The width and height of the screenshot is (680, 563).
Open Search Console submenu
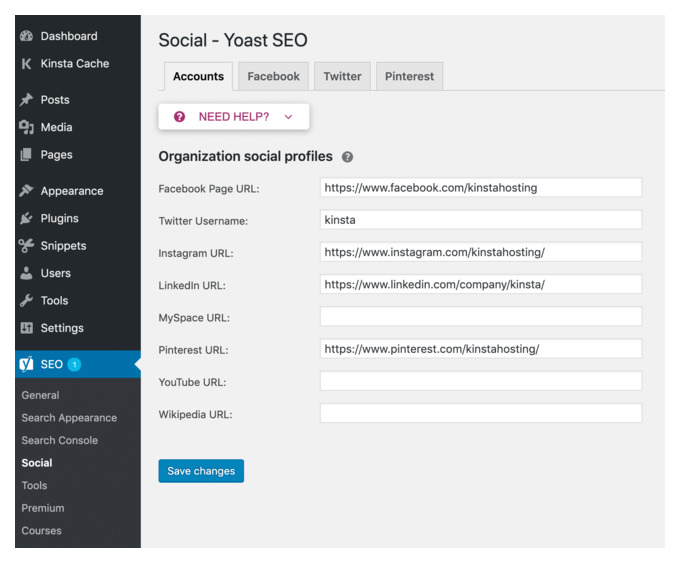(60, 440)
